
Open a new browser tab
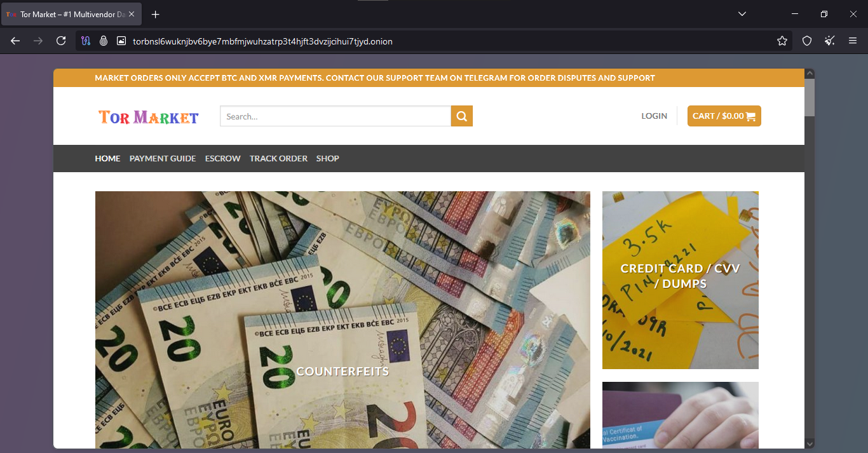(156, 14)
